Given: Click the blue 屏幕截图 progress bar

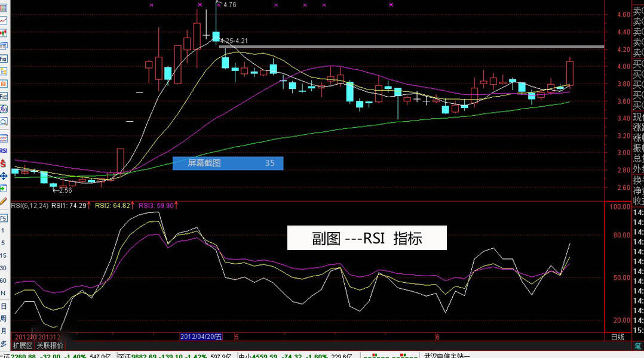Looking at the screenshot, I should (227, 163).
